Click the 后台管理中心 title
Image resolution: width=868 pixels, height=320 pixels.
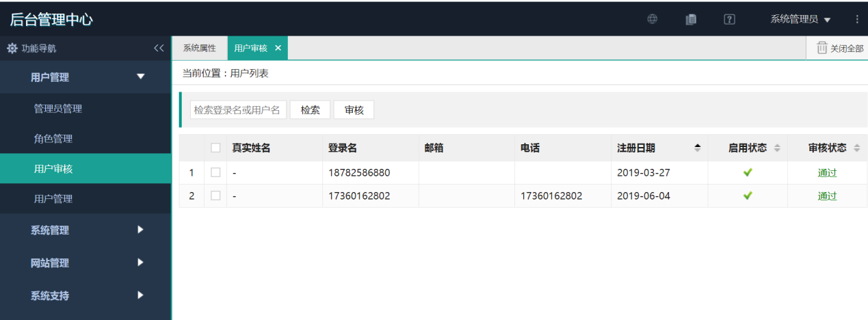tap(51, 19)
